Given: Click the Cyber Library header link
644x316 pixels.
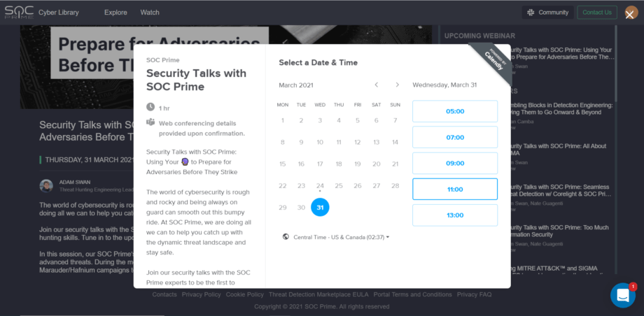Looking at the screenshot, I should click(x=59, y=13).
